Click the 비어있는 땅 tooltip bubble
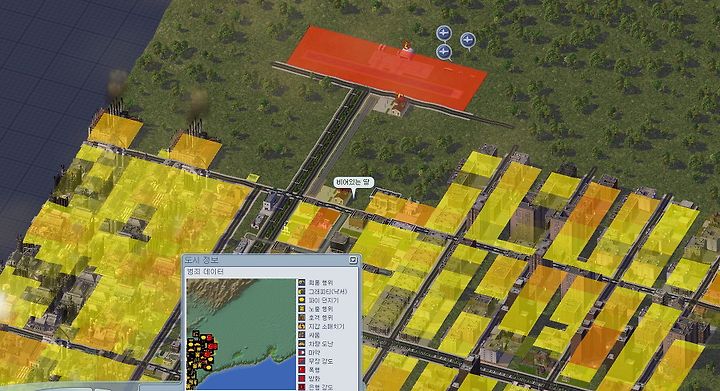Screen dimensions: 720x391 [x=354, y=183]
